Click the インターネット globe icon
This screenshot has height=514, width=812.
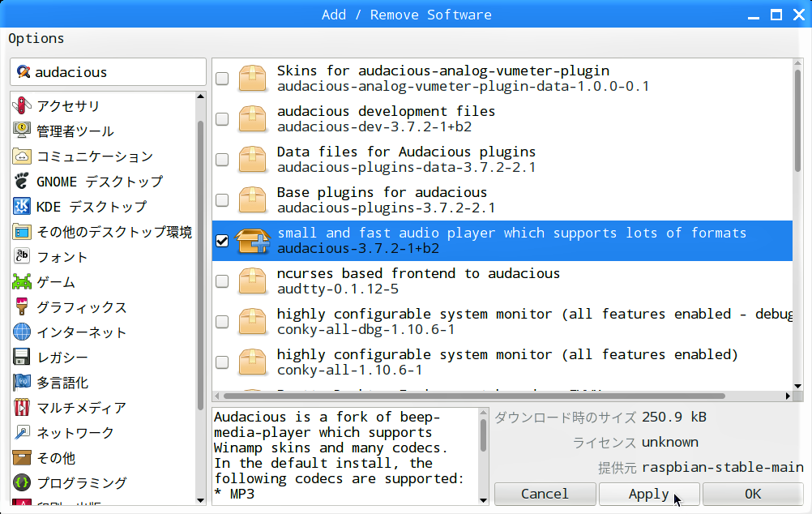pos(22,332)
